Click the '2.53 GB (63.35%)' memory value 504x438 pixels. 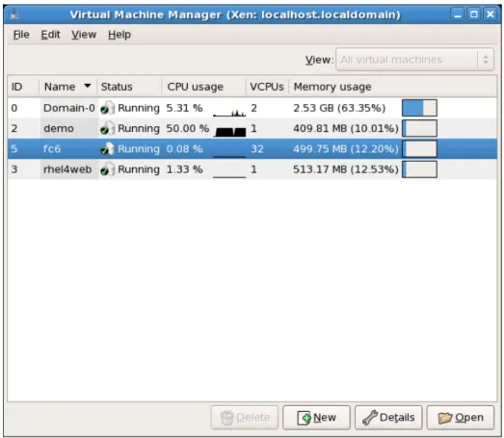point(339,108)
